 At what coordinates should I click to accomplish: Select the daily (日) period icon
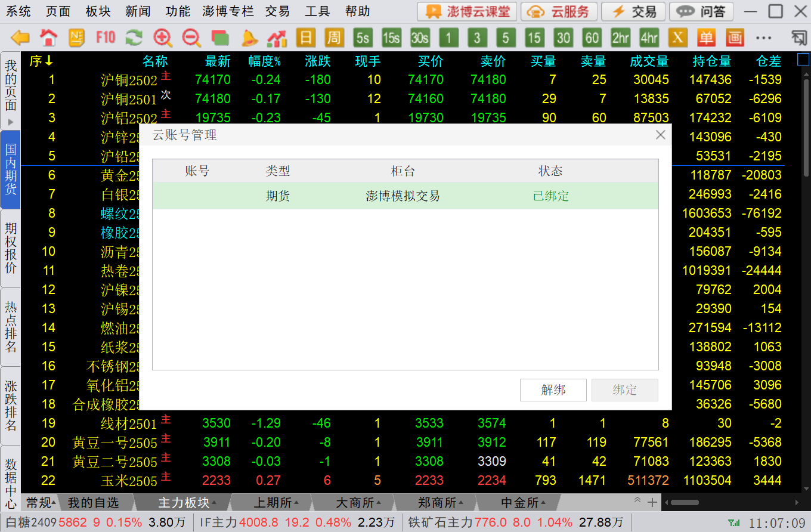[305, 38]
